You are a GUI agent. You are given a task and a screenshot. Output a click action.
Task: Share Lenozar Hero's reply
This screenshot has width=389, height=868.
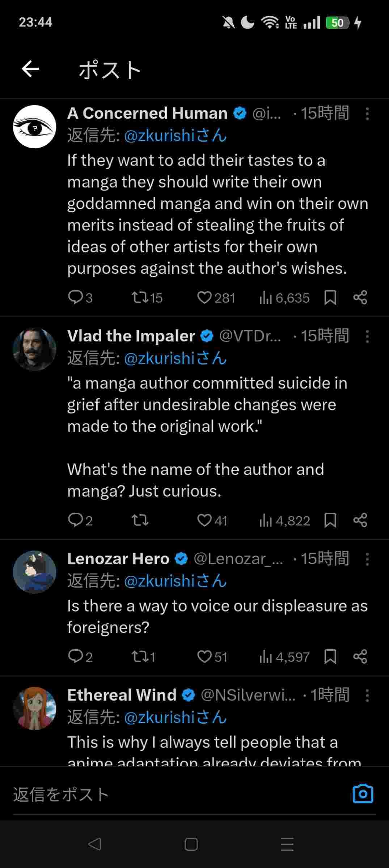coord(360,656)
